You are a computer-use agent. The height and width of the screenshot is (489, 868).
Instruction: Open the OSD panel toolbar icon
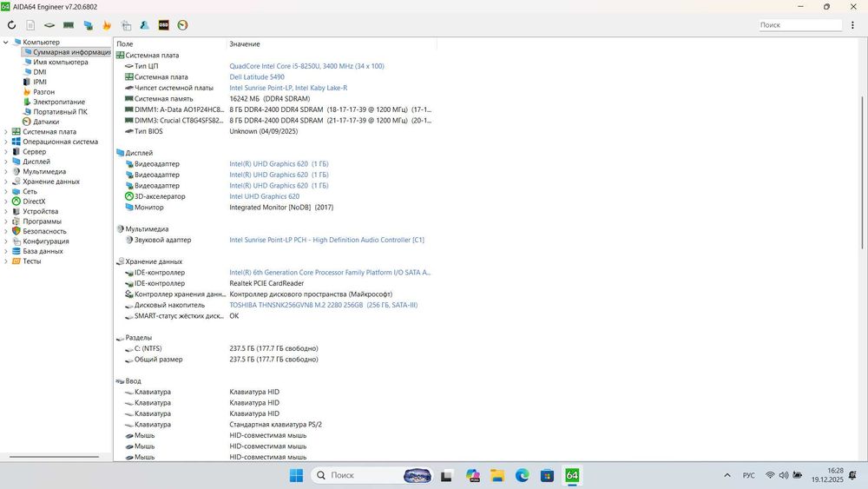[x=163, y=25]
